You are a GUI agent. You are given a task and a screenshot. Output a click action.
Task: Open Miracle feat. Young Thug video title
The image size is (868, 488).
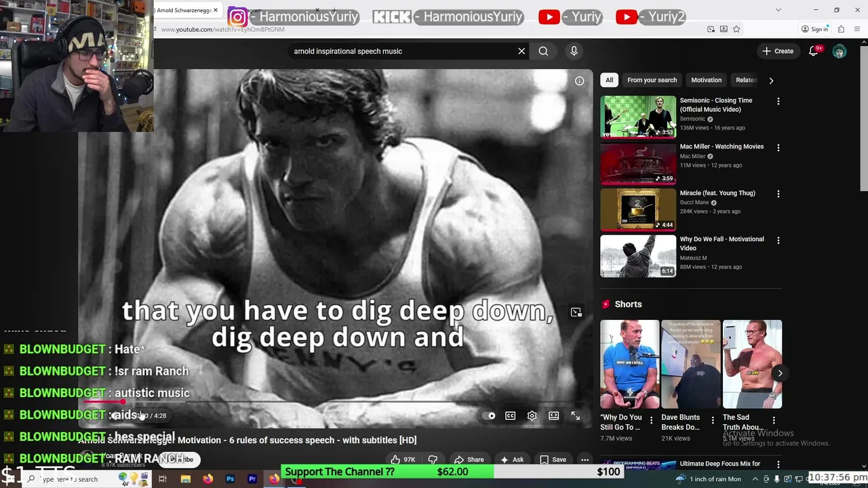click(x=717, y=193)
